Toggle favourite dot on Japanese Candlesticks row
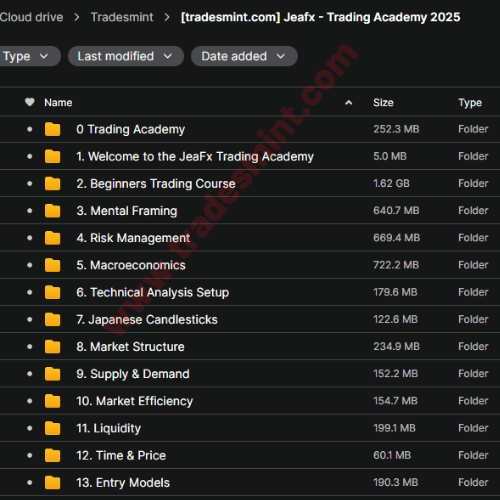500x500 pixels. pos(30,319)
